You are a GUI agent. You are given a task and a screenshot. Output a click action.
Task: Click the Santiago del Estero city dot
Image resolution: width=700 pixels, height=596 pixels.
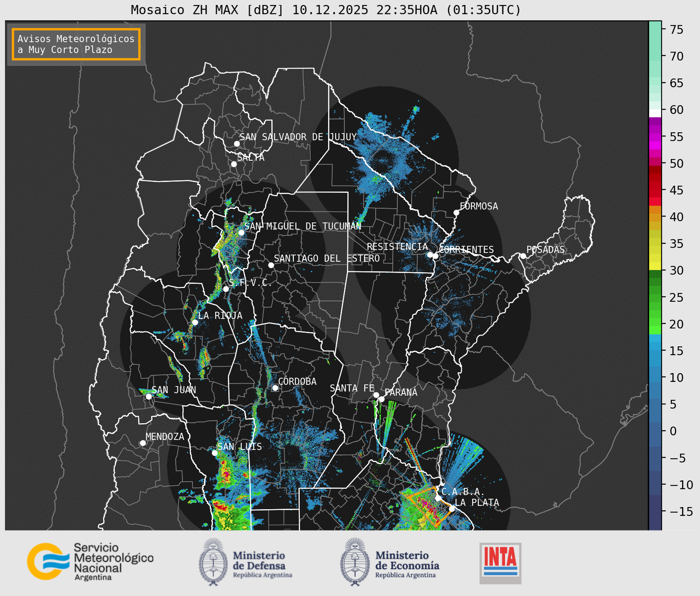tap(271, 265)
